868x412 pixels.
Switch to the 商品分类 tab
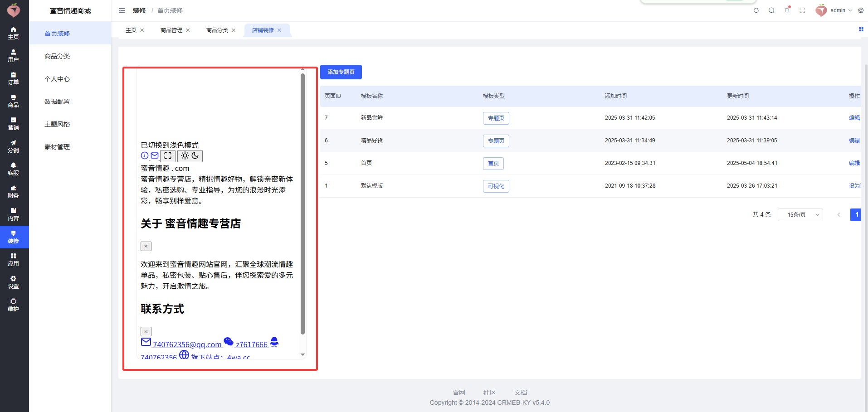217,30
